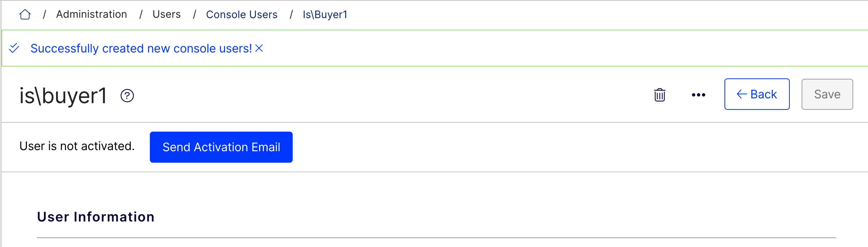Dismiss the success notification with X

point(259,48)
